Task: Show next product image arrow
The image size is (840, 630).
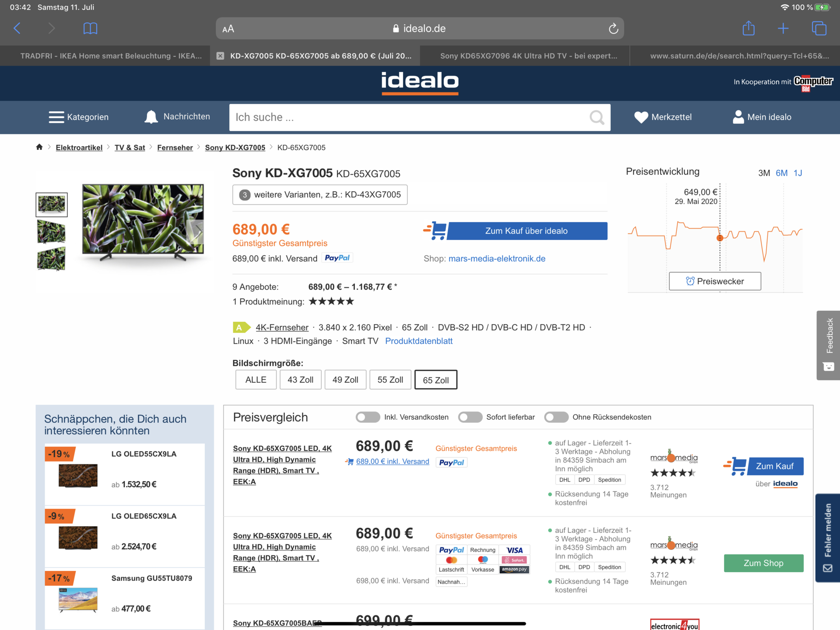Action: click(197, 231)
